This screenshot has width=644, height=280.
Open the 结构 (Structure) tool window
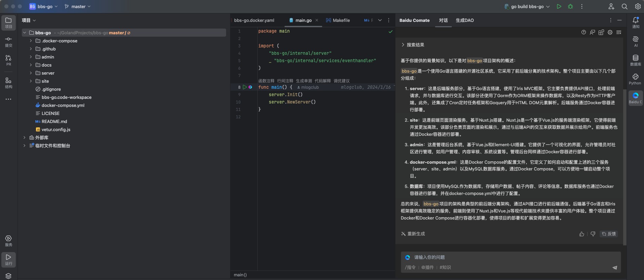click(x=8, y=83)
